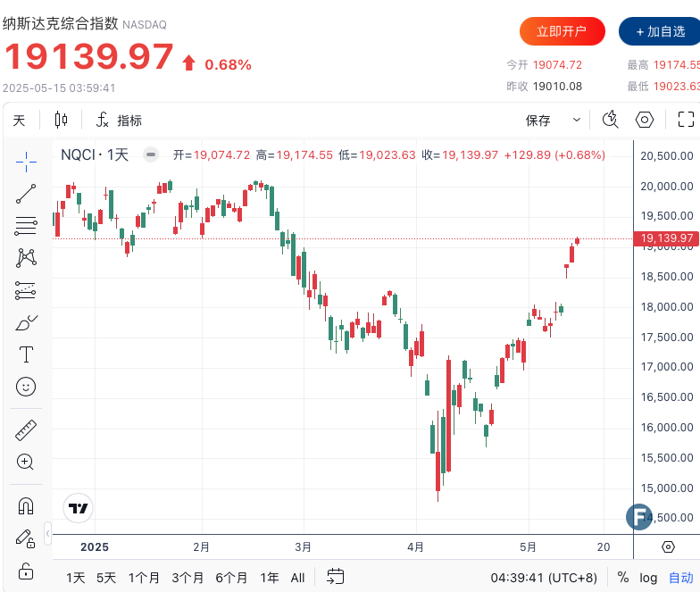Select the crosshair cursor tool
The width and height of the screenshot is (700, 592).
(26, 162)
